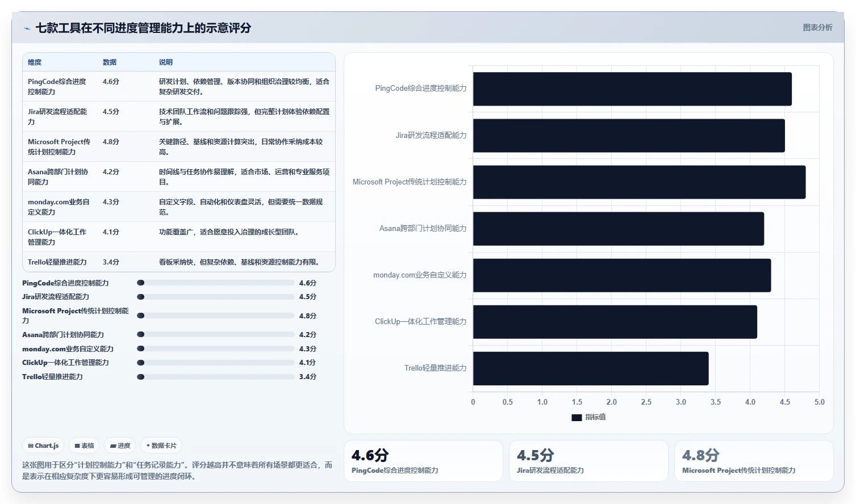
Task: Click the PingCode bar in the chart
Action: tap(632, 89)
